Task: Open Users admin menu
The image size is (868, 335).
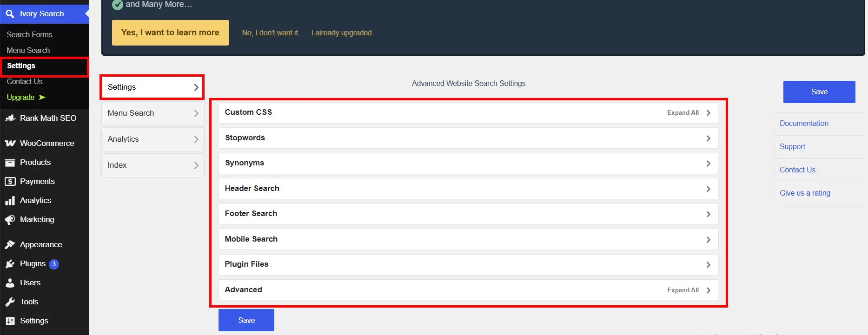Action: point(45,283)
